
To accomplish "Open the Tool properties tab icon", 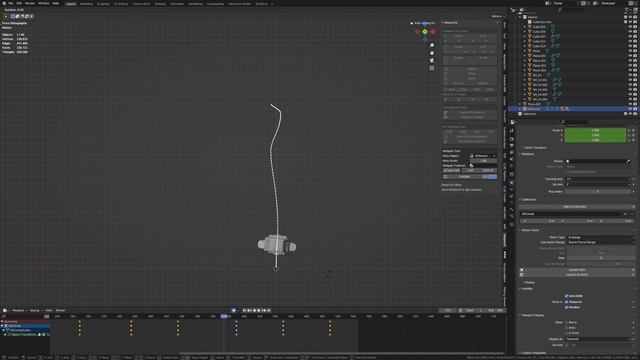I will [511, 131].
